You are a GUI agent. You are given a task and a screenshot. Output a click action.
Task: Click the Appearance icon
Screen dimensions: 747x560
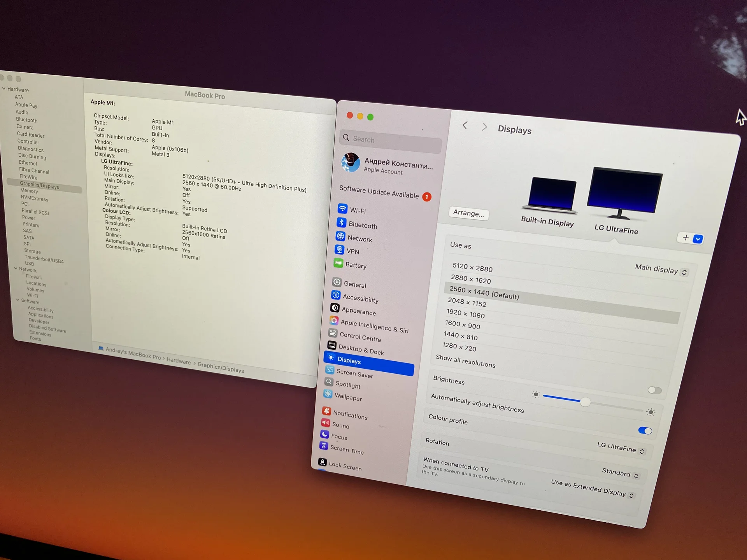(335, 308)
